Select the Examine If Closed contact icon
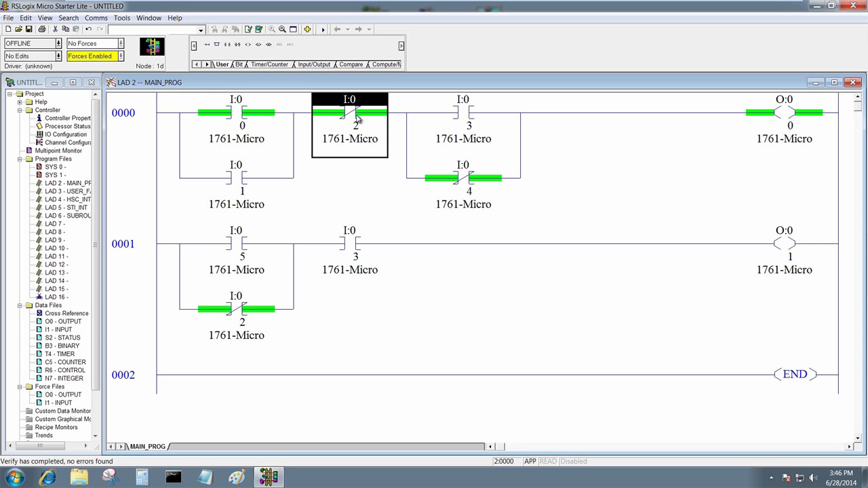Viewport: 868px width, 488px height. pyautogui.click(x=227, y=45)
